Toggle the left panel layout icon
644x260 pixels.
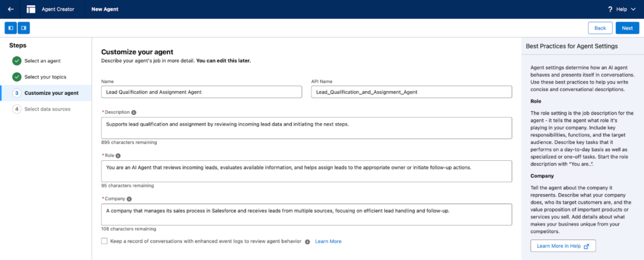point(11,28)
